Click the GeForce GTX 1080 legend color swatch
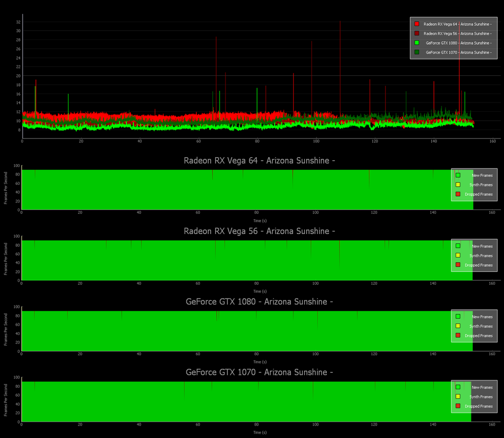 point(416,42)
